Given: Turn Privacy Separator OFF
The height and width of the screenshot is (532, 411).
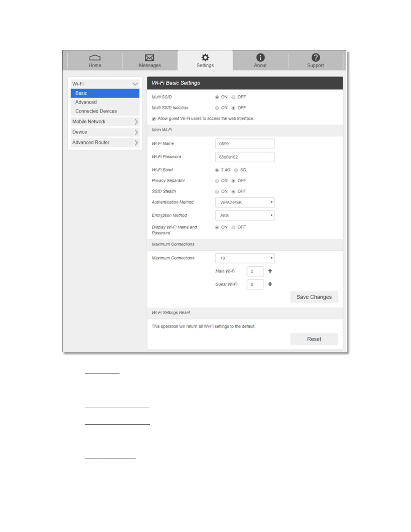Looking at the screenshot, I should point(233,181).
